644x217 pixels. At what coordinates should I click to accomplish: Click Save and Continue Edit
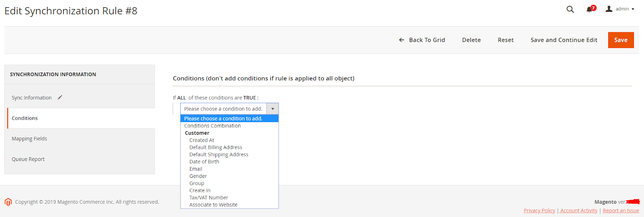click(x=563, y=40)
